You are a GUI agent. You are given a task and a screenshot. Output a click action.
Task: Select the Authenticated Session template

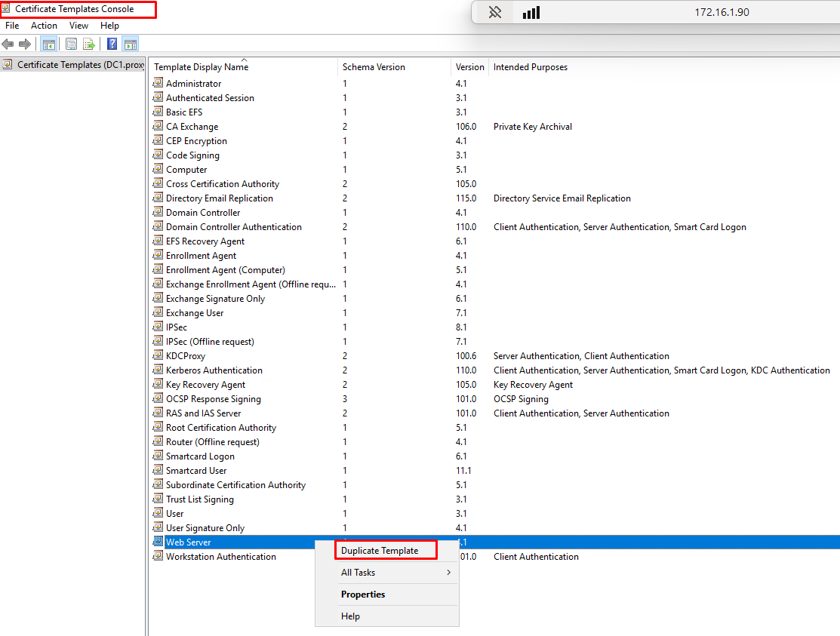tap(210, 98)
